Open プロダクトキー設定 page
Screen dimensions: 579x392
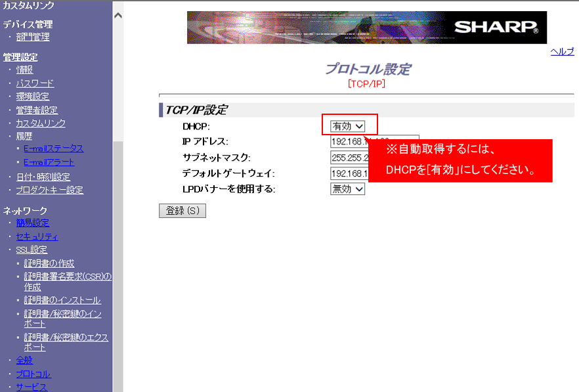click(x=49, y=190)
